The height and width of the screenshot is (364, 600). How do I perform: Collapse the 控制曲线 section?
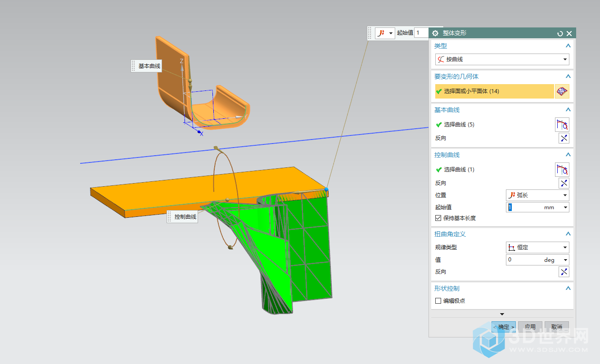(x=568, y=155)
